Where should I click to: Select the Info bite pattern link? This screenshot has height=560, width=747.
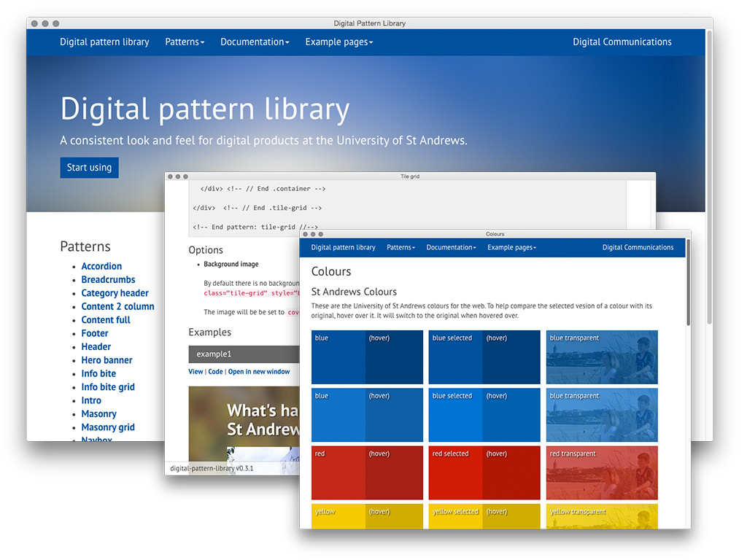(98, 373)
